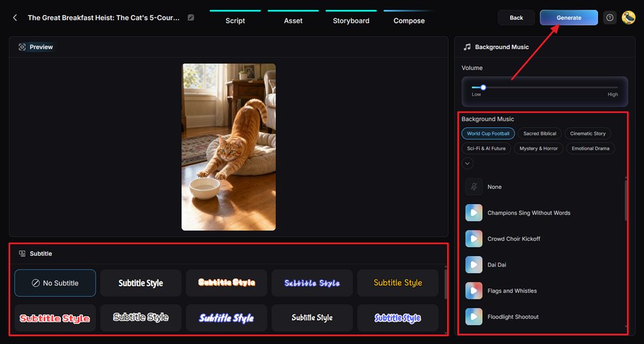The width and height of the screenshot is (644, 344).
Task: Click the music list scrollbar
Action: click(626, 200)
